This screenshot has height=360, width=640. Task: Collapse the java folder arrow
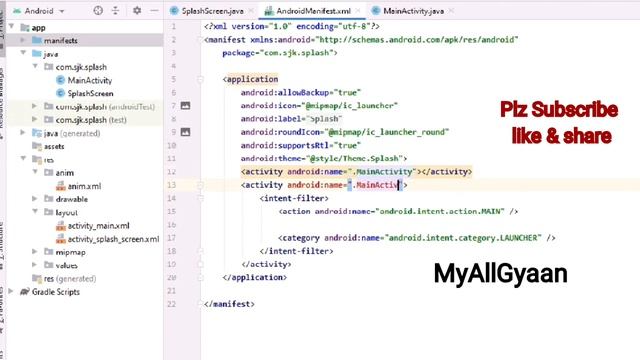click(23, 53)
